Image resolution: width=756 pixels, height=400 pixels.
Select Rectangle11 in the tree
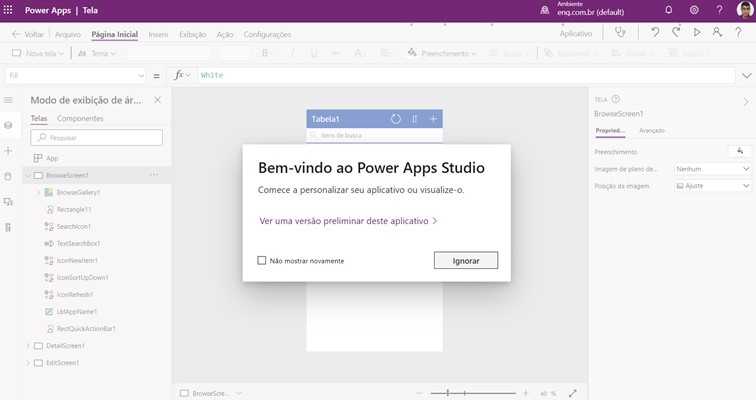74,209
